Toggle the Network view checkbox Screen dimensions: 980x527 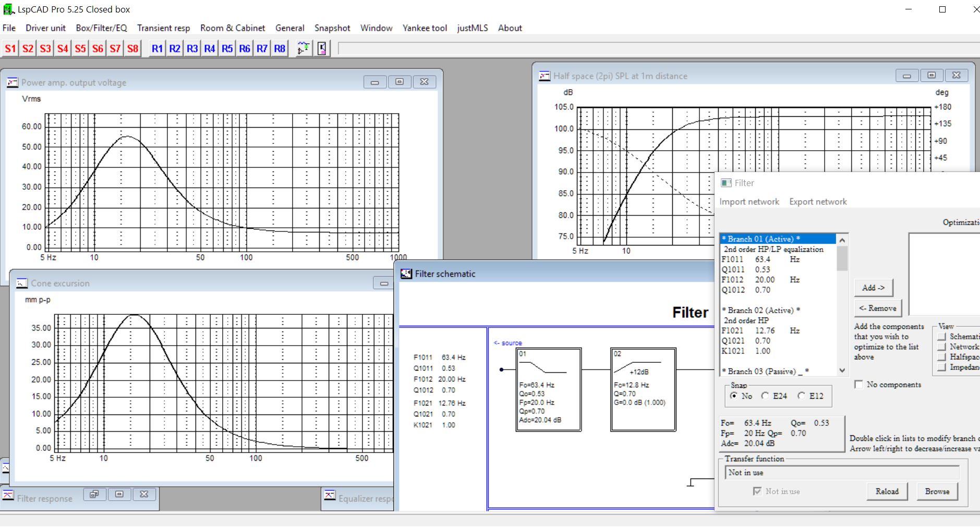(942, 347)
